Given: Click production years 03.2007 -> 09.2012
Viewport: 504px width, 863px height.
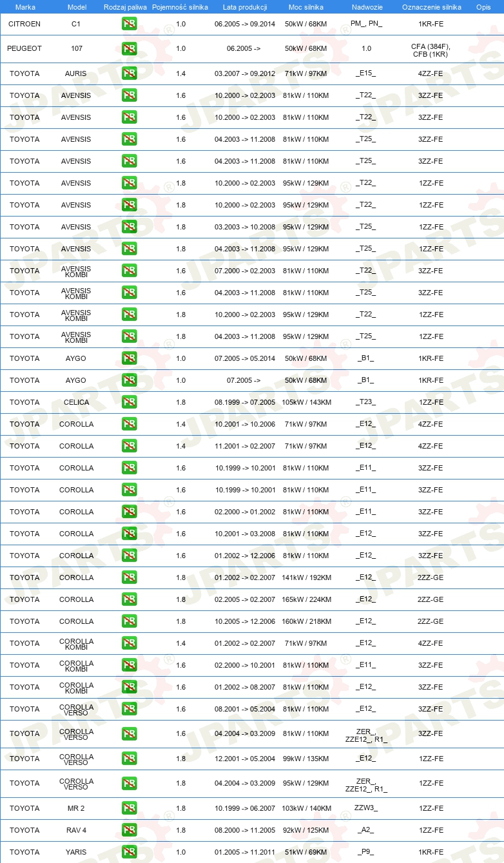Looking at the screenshot, I should click(x=245, y=73).
